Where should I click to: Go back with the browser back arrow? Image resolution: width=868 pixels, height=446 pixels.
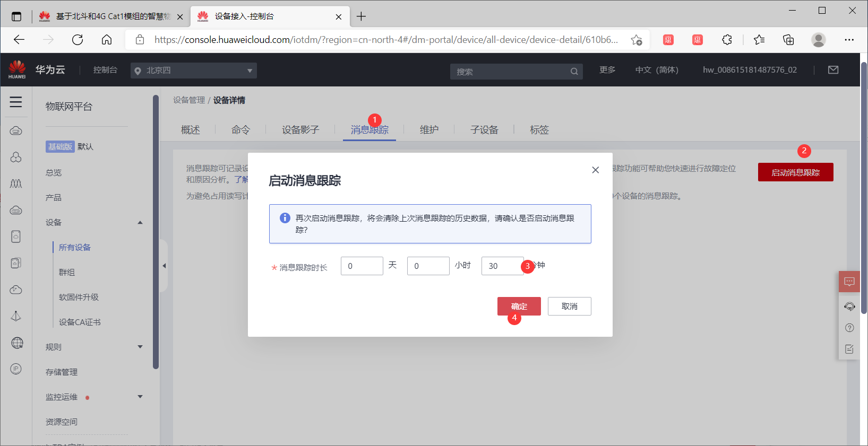[x=19, y=40]
